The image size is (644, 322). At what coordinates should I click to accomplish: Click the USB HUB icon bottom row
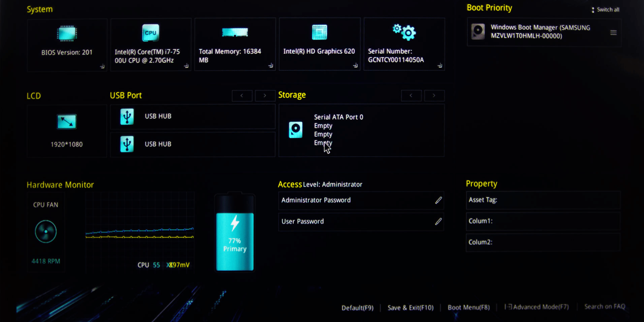click(127, 144)
